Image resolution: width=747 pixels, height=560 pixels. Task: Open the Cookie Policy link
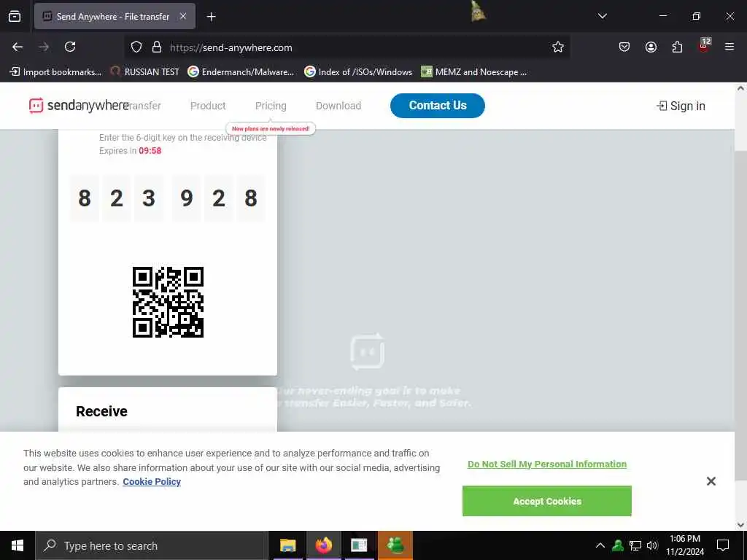point(152,481)
